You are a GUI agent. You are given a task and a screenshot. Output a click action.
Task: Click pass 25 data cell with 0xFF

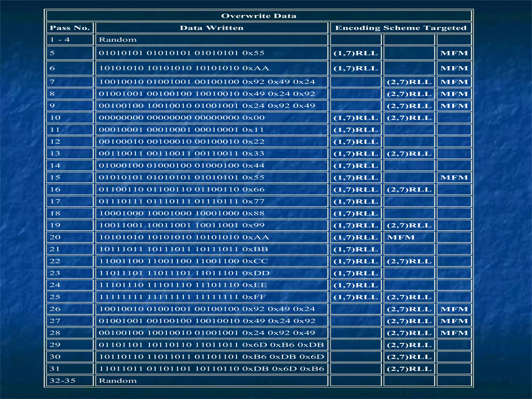click(x=212, y=297)
